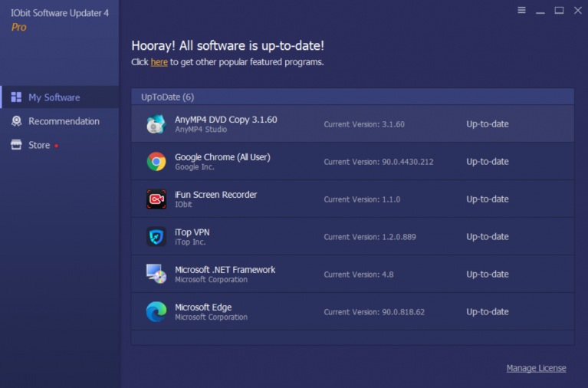Click Up-to-date status for iFun Screen Recorder
This screenshot has width=588, height=388.
[488, 199]
